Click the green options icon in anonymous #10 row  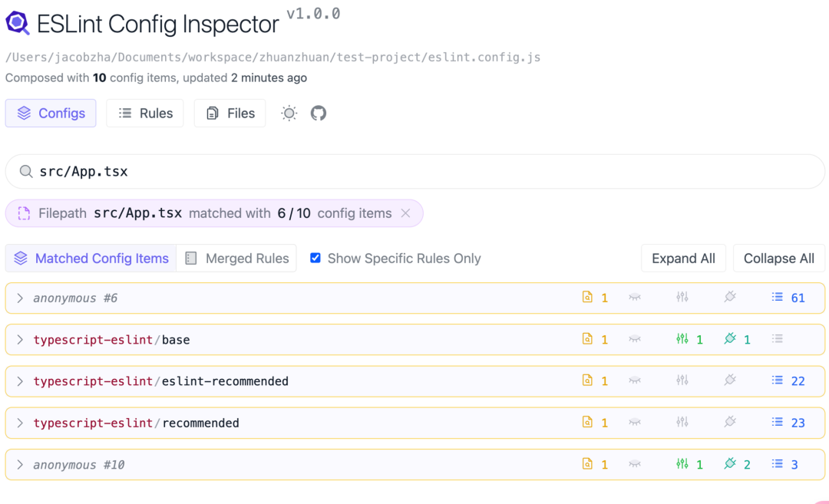tap(682, 464)
